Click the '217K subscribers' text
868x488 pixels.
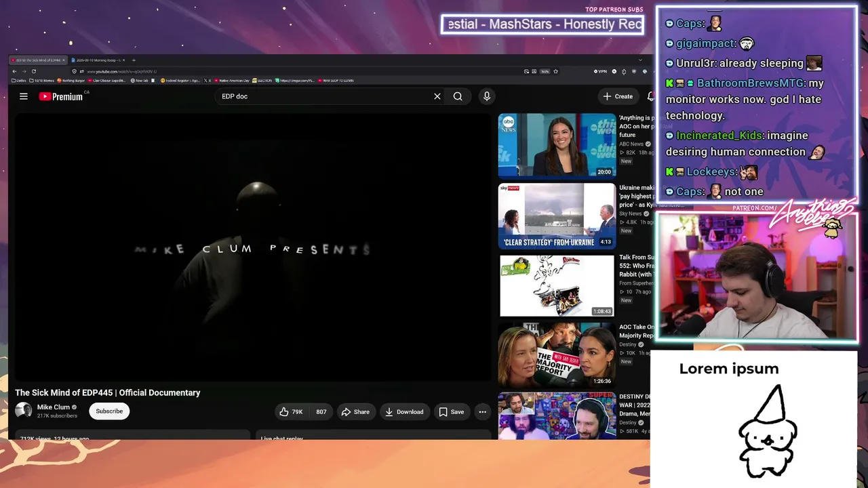click(57, 415)
